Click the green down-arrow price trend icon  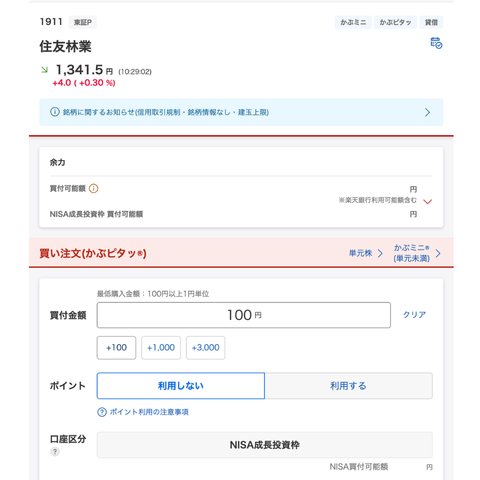tap(44, 70)
